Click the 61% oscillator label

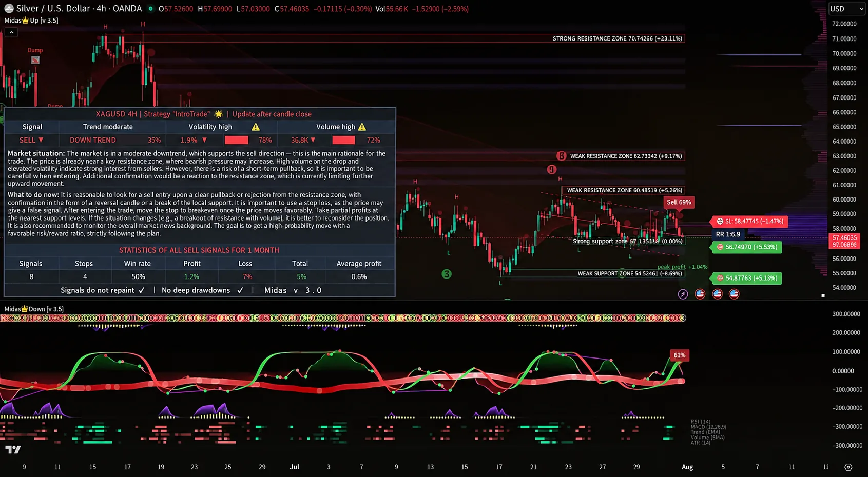680,355
